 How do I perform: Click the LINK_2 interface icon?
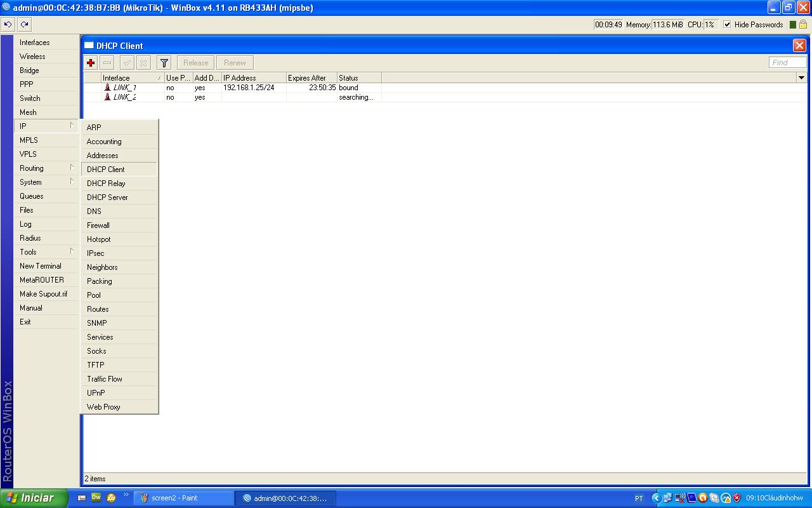(x=107, y=97)
